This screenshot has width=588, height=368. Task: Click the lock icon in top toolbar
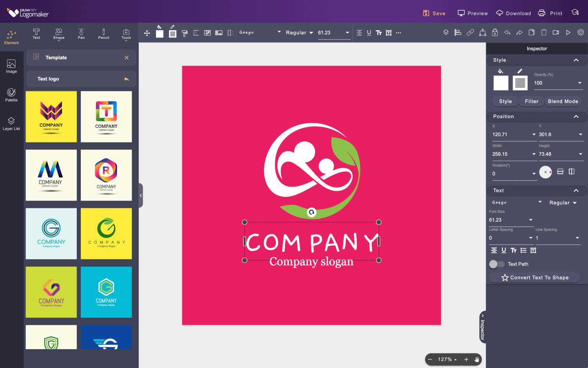495,33
